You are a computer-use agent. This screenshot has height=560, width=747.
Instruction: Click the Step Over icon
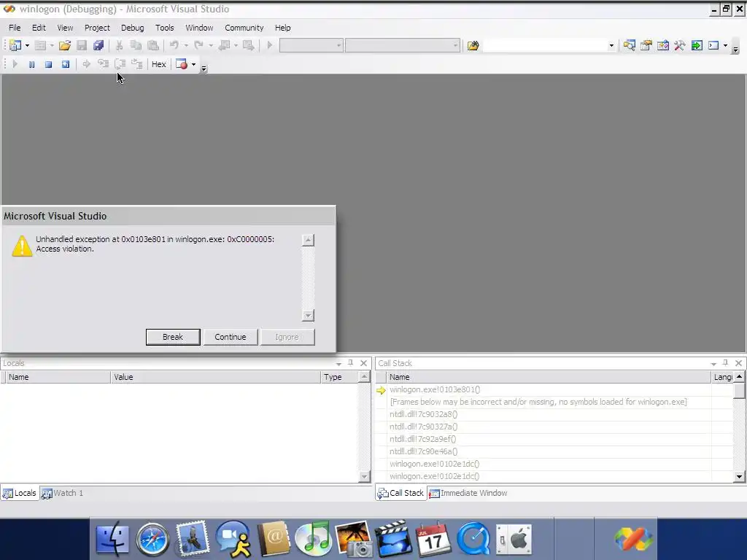point(120,64)
